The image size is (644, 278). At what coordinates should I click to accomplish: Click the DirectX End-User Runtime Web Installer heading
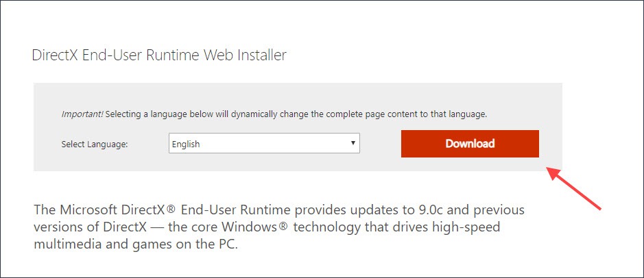[x=159, y=55]
